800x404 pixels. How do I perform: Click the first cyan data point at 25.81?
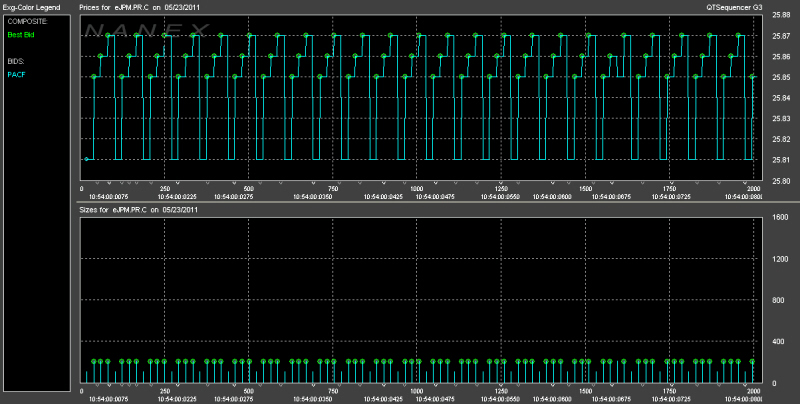tap(86, 159)
